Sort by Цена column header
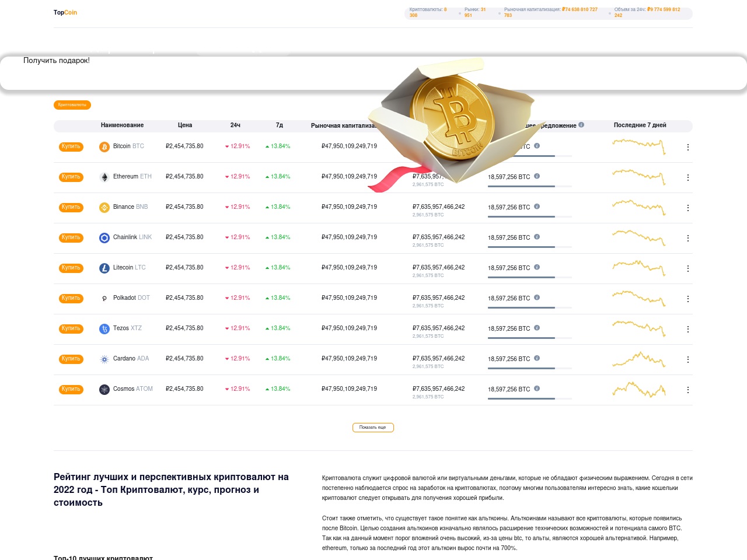The image size is (747, 560). [185, 125]
